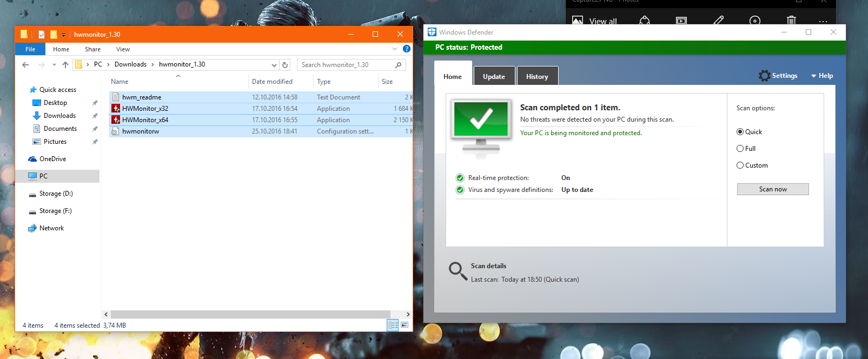Click the Windows Defender title bar icon

click(432, 32)
